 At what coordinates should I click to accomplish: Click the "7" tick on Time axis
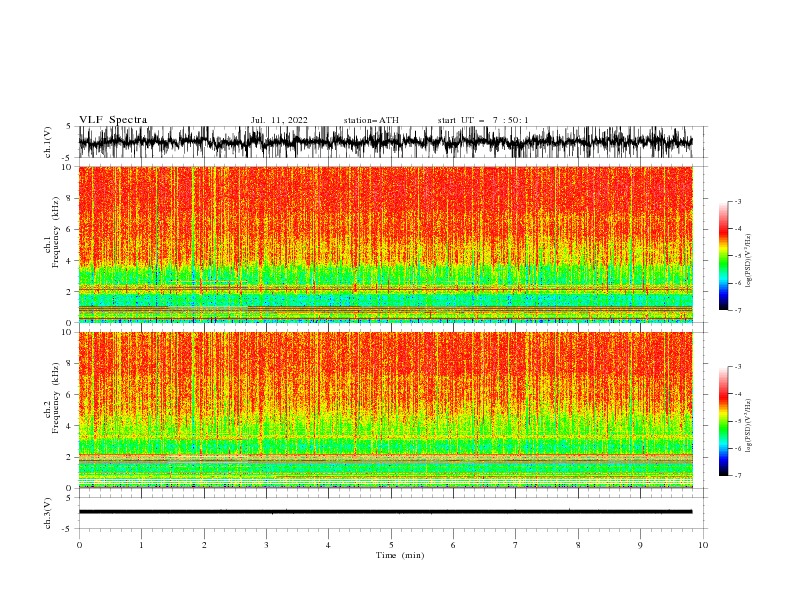click(x=516, y=545)
